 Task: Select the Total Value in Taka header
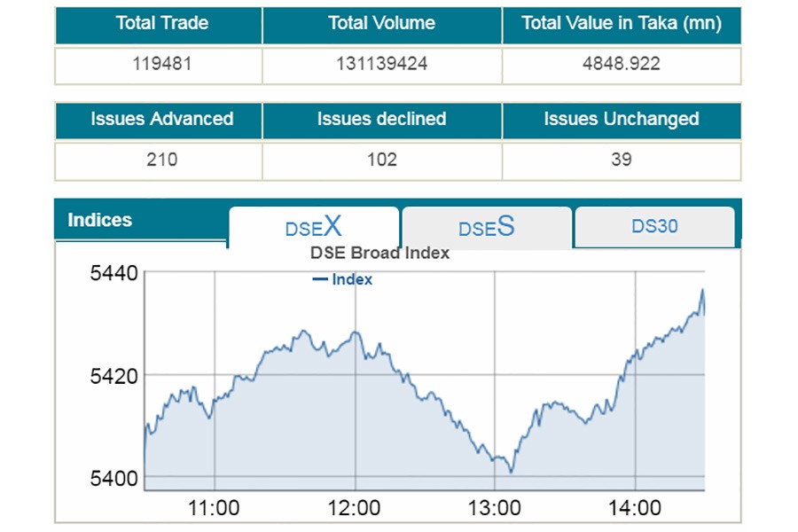click(x=621, y=24)
